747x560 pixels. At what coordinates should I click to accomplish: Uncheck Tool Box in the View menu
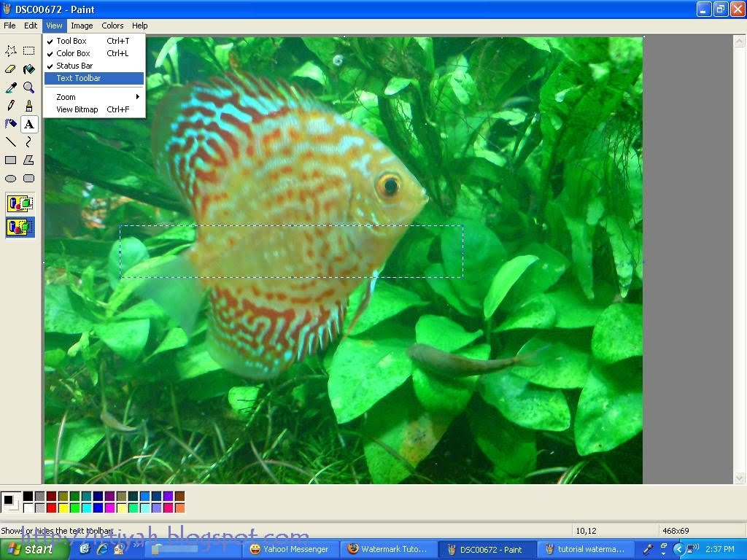(x=94, y=41)
